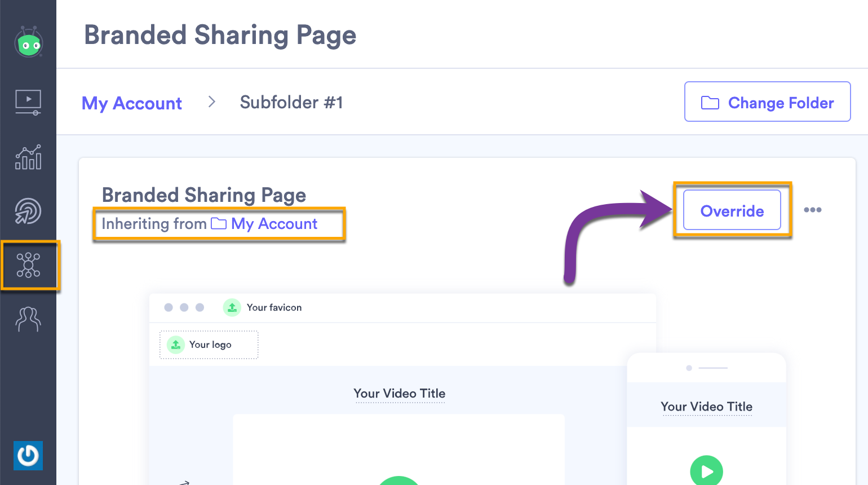This screenshot has width=868, height=485.
Task: Open the Analytics chart sidebar icon
Action: coord(28,157)
